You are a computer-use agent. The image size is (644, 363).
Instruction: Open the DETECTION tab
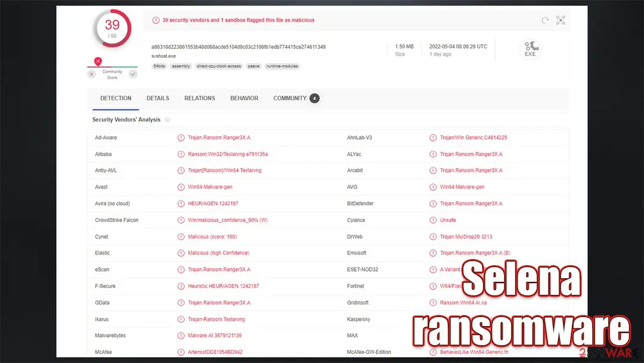point(116,99)
